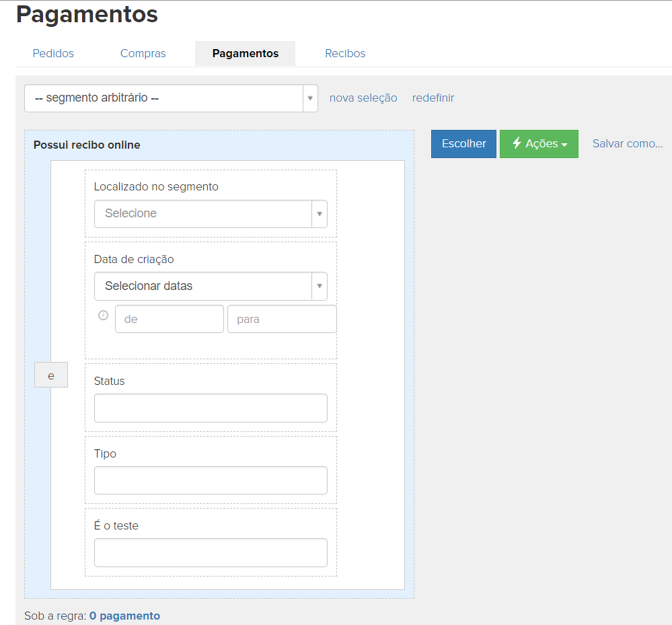Screen dimensions: 672x625
Task: Click the clock icon beside date fields
Action: [x=103, y=315]
